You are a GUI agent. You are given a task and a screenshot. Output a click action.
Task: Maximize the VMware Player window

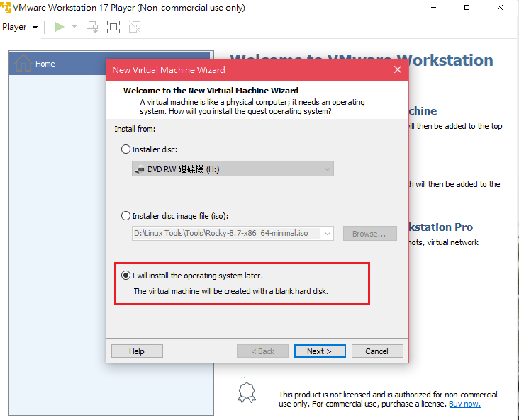coord(467,7)
